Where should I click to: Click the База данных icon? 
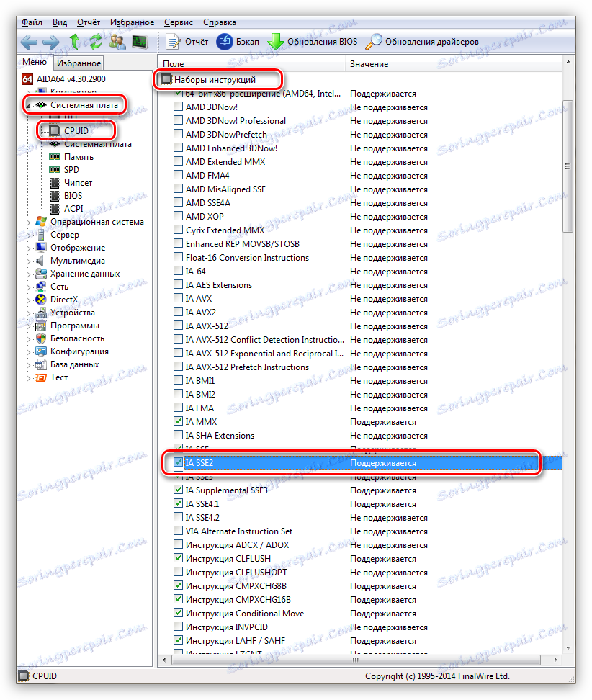(x=41, y=364)
